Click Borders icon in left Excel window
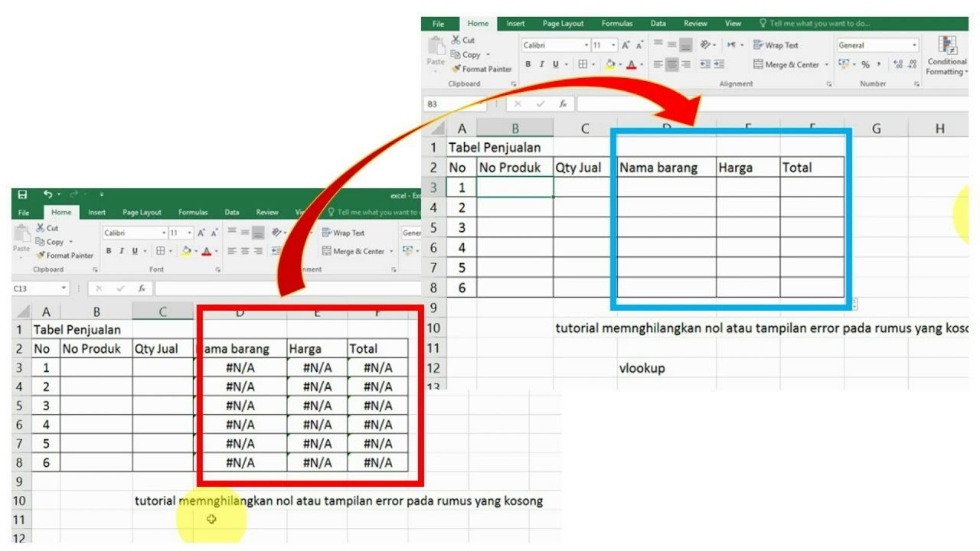This screenshot has height=551, width=980. pos(160,251)
